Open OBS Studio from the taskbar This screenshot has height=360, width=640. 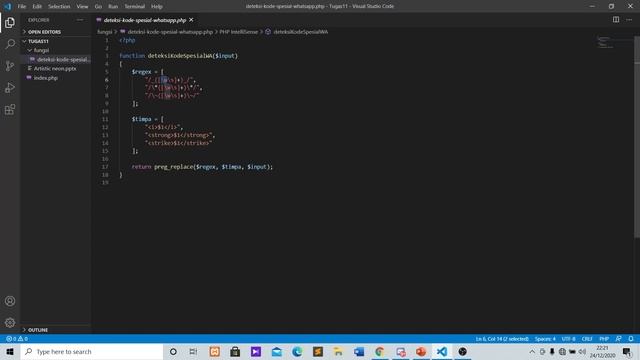pos(462,351)
